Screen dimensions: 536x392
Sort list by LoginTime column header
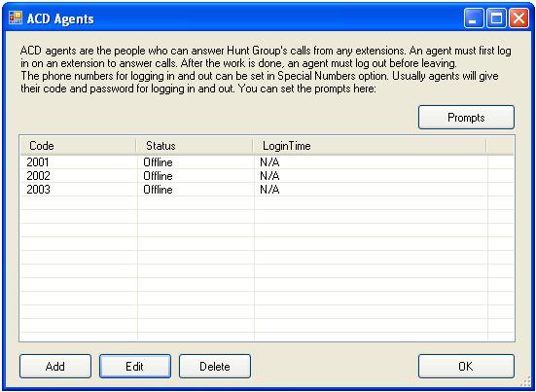[x=370, y=146]
